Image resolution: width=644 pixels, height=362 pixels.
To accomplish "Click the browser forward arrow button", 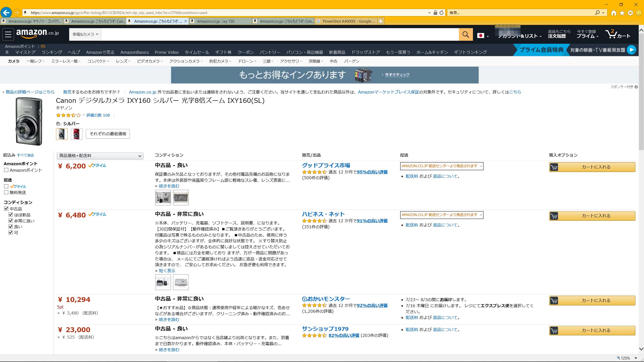I will tap(17, 13).
